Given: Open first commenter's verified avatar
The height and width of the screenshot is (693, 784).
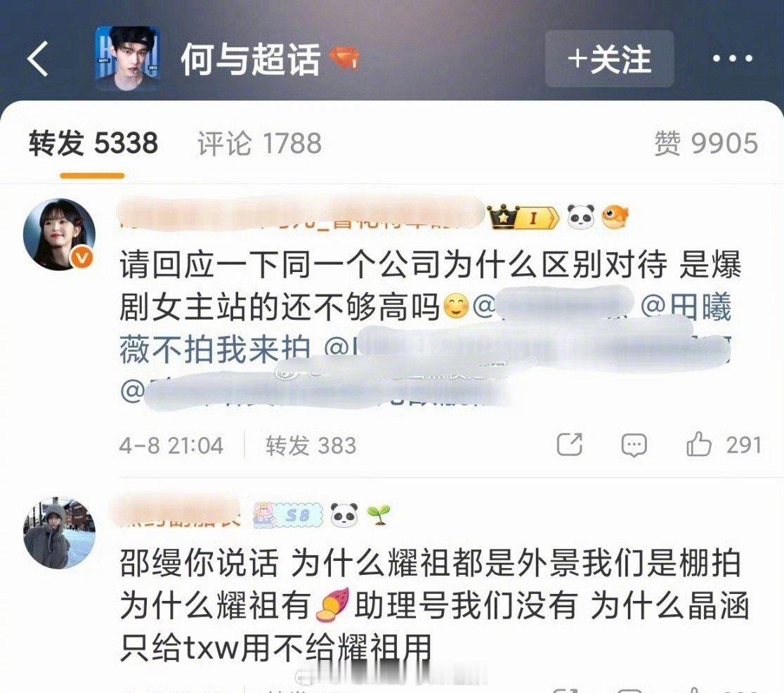Looking at the screenshot, I should tap(60, 234).
